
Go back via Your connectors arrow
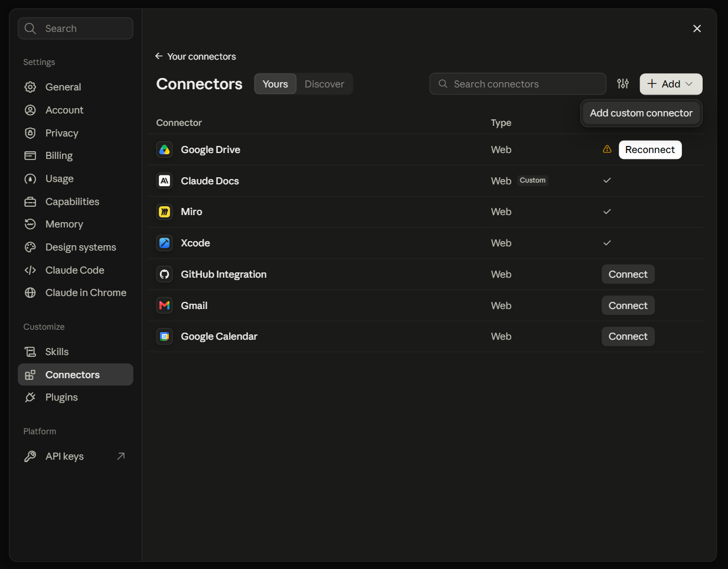tap(159, 56)
